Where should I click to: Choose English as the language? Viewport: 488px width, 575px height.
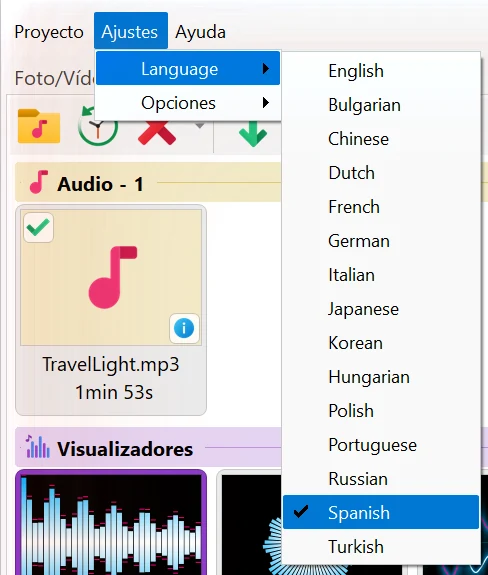click(381, 71)
